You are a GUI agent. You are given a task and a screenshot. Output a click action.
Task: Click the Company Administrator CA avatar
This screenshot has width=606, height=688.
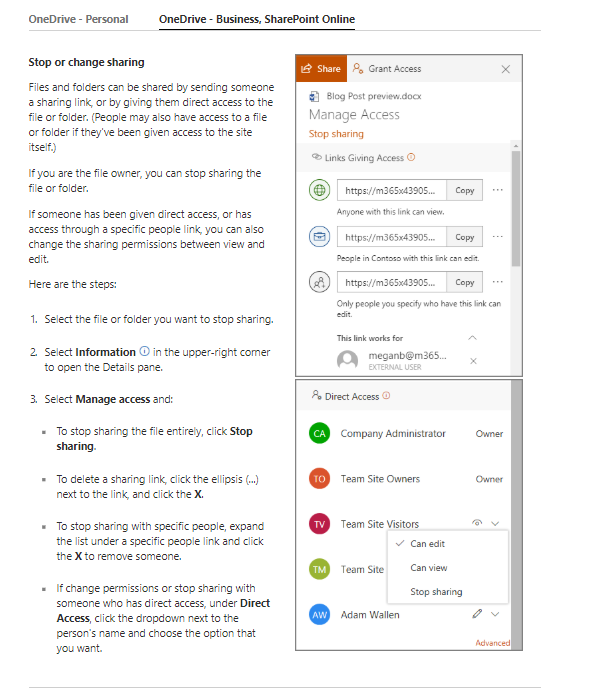pos(319,434)
